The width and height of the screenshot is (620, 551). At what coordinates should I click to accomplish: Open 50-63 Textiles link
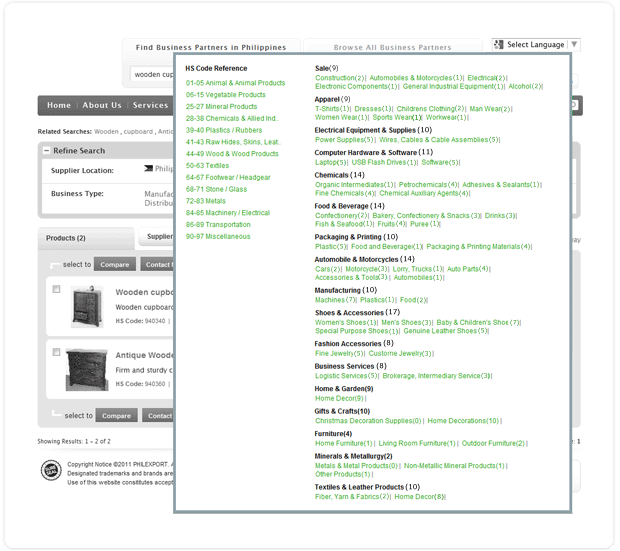pyautogui.click(x=207, y=166)
